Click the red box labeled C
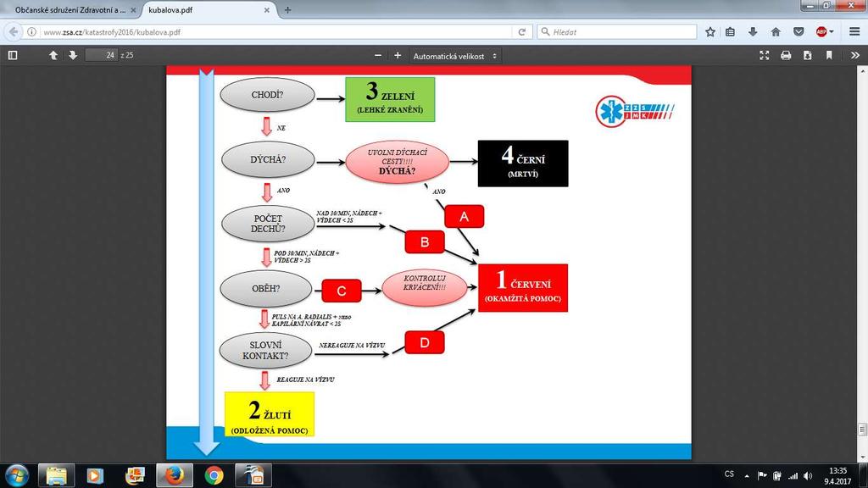 click(x=342, y=291)
